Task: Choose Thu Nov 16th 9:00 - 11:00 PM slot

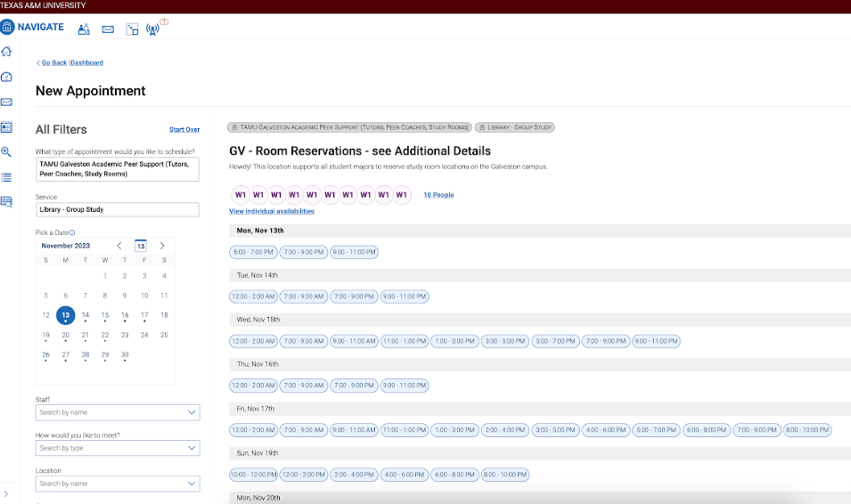Action: point(405,386)
